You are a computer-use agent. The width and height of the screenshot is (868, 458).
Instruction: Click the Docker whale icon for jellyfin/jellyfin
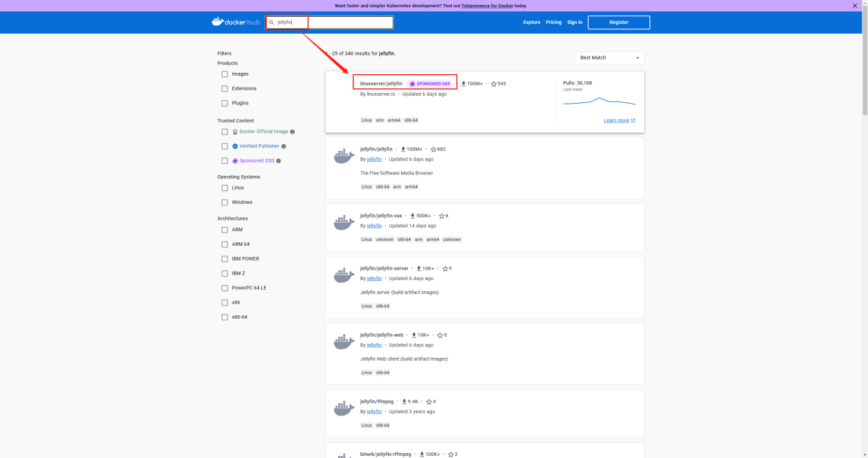tap(344, 157)
